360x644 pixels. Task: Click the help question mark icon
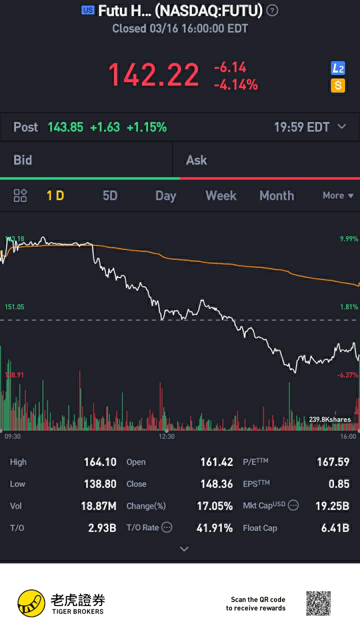coord(272,11)
